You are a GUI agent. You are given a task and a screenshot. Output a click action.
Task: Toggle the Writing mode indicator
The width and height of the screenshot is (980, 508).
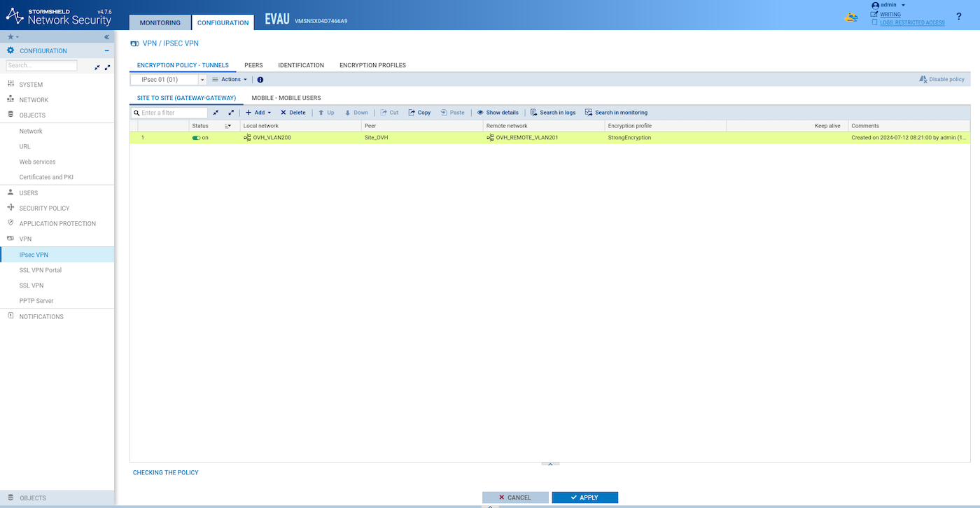(874, 14)
